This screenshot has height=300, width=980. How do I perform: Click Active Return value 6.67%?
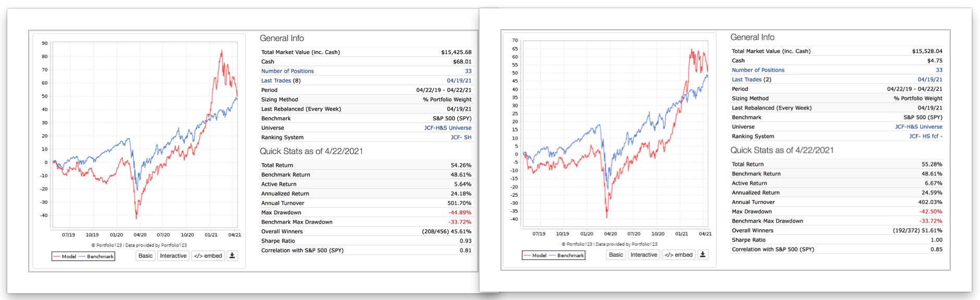[x=934, y=183]
